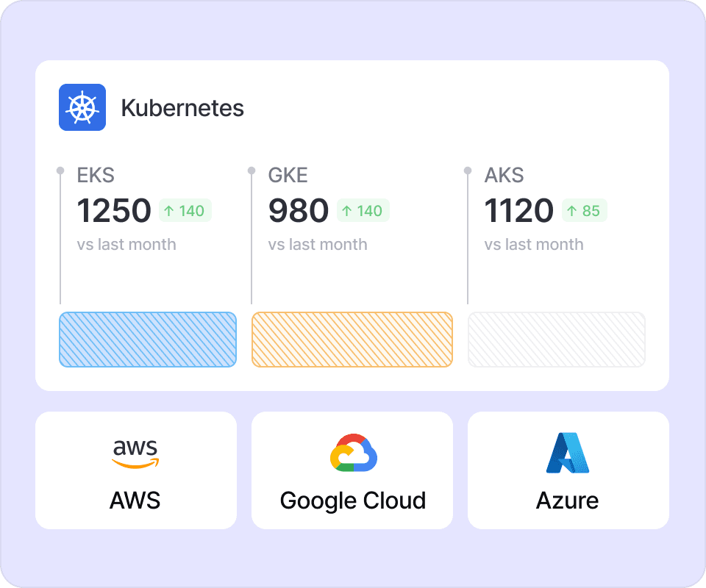Click the Kubernetes title text

point(182,108)
